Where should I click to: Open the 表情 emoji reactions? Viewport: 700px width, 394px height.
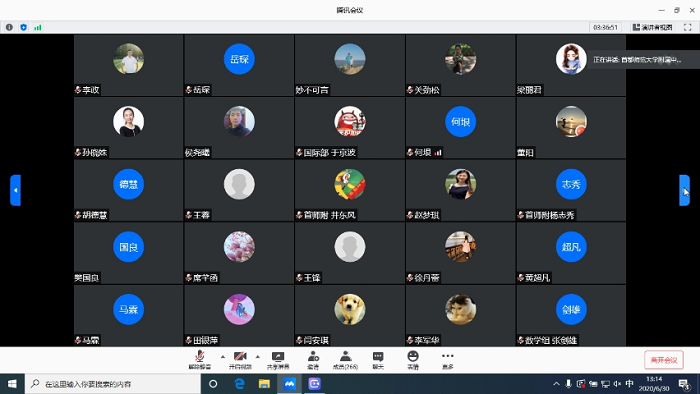point(413,360)
